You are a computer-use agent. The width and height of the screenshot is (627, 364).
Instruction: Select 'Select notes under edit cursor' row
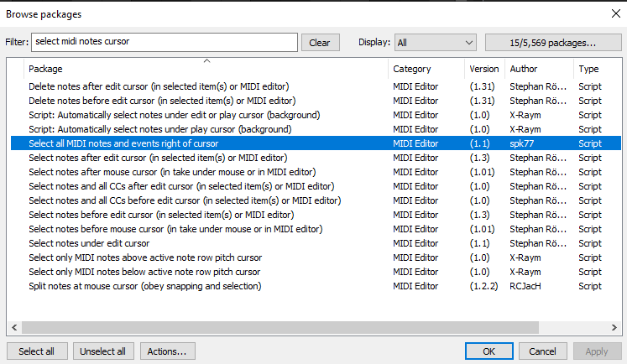(x=89, y=243)
